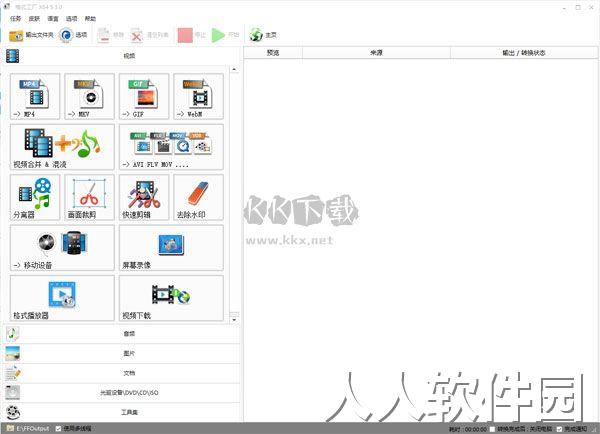Viewport: 600px width, 434px height.
Task: Click the 清空列表 clear list button
Action: click(149, 35)
